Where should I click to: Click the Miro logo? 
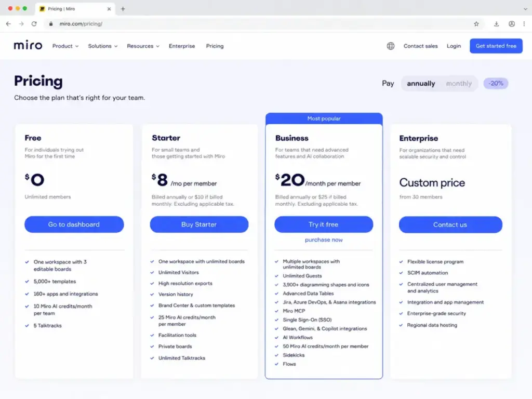click(x=28, y=46)
